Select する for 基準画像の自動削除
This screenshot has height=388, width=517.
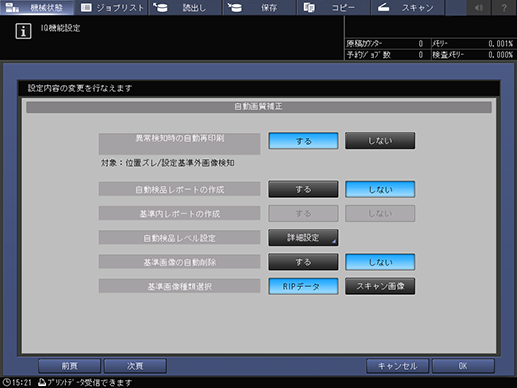[x=303, y=262]
